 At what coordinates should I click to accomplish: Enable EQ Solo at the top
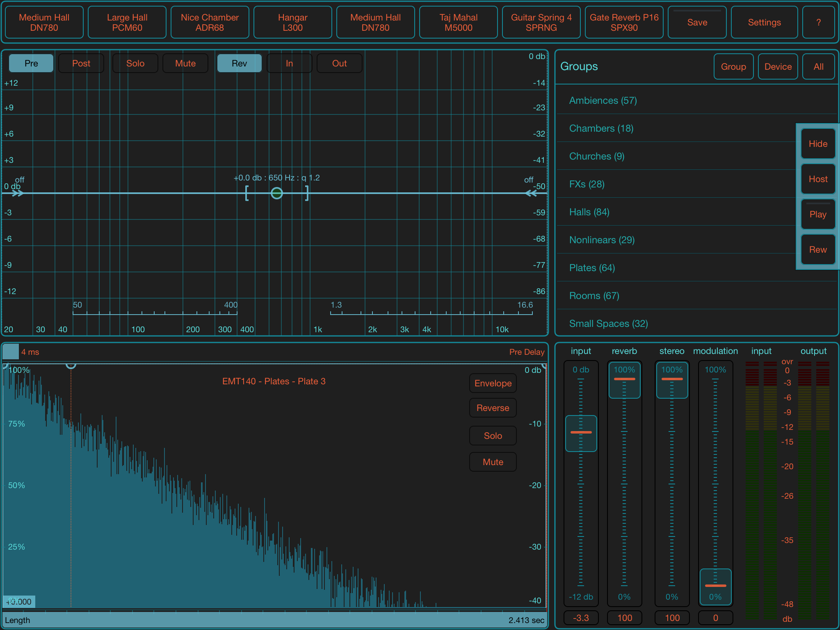135,63
